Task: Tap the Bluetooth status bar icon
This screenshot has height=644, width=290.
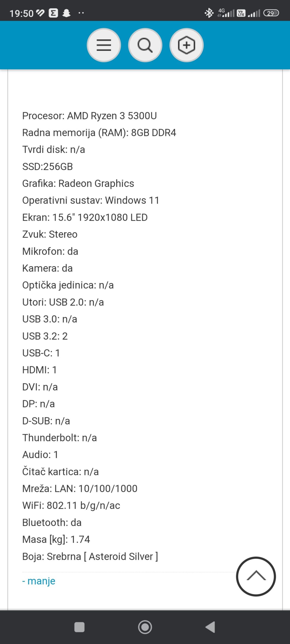Action: tap(209, 13)
